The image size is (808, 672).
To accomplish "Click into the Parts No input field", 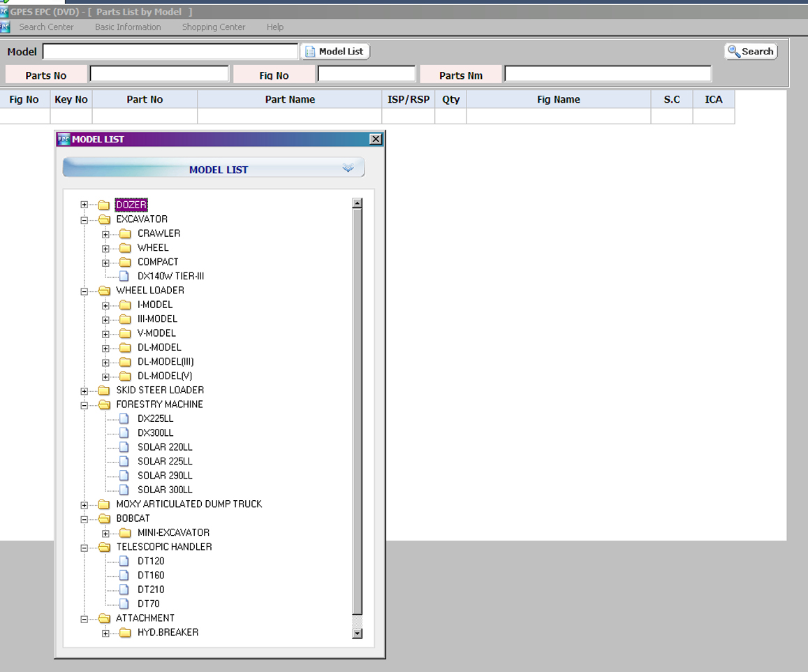I will (159, 74).
